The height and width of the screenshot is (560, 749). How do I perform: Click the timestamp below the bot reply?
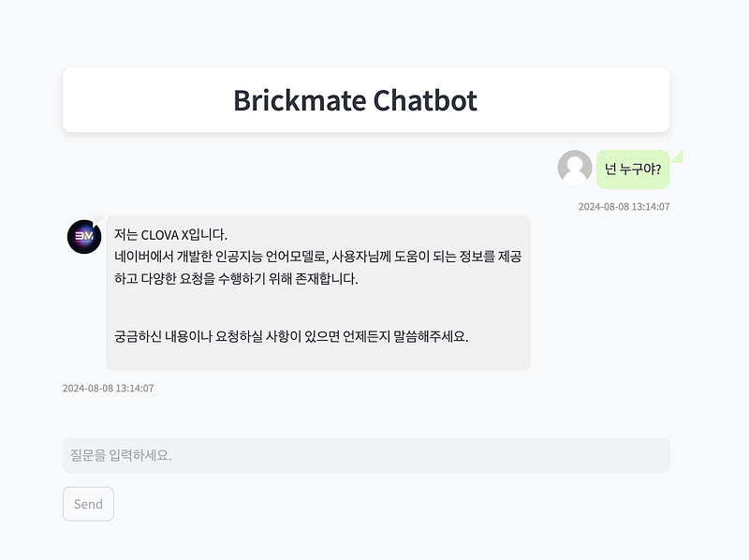109,389
